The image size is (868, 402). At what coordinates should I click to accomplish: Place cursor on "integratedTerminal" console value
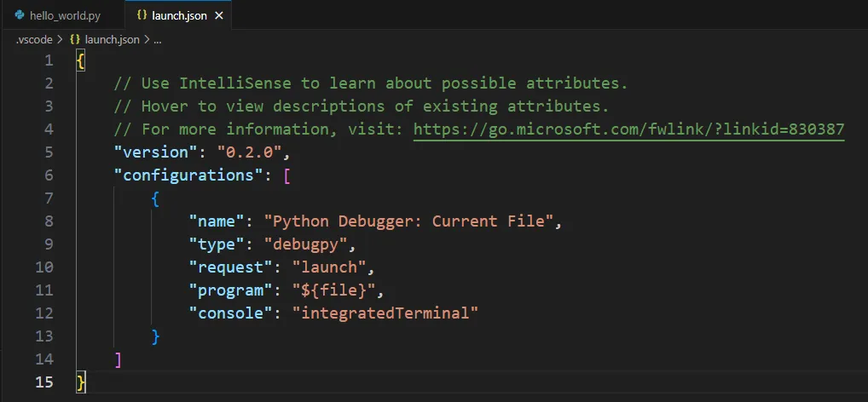(385, 313)
